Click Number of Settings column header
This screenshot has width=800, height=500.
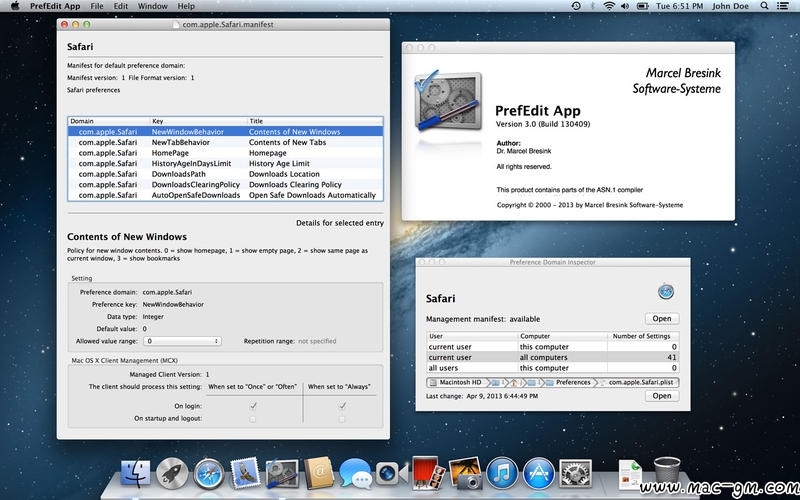click(643, 336)
